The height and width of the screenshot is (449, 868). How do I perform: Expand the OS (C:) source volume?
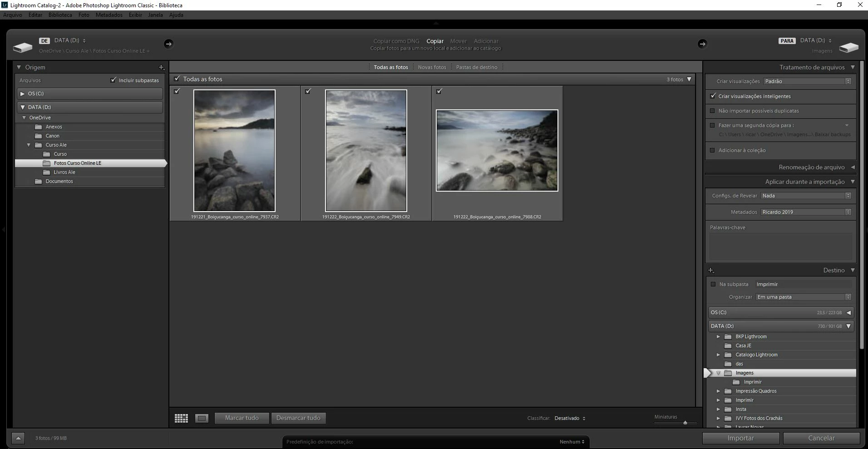pyautogui.click(x=23, y=94)
